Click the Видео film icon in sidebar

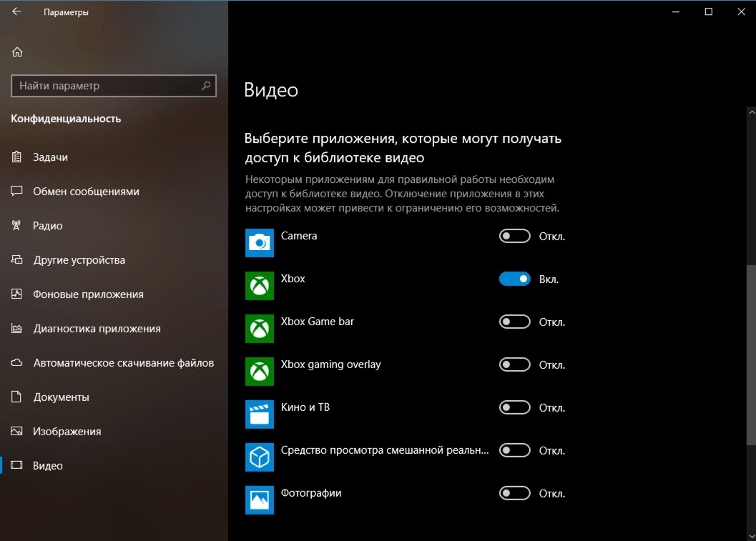16,465
